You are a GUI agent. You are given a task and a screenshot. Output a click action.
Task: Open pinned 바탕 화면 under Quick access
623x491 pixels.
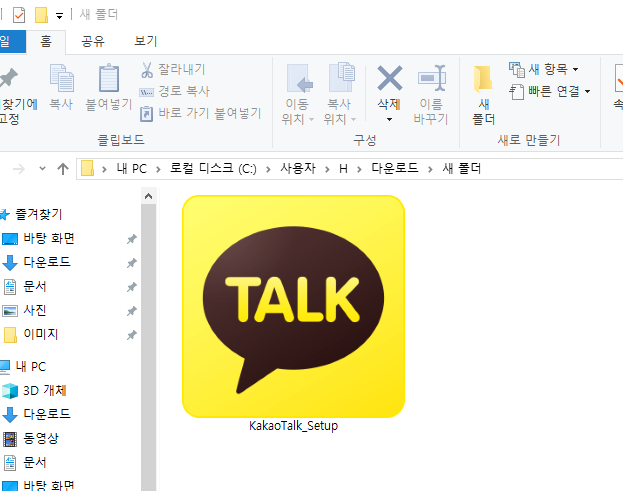click(x=49, y=238)
